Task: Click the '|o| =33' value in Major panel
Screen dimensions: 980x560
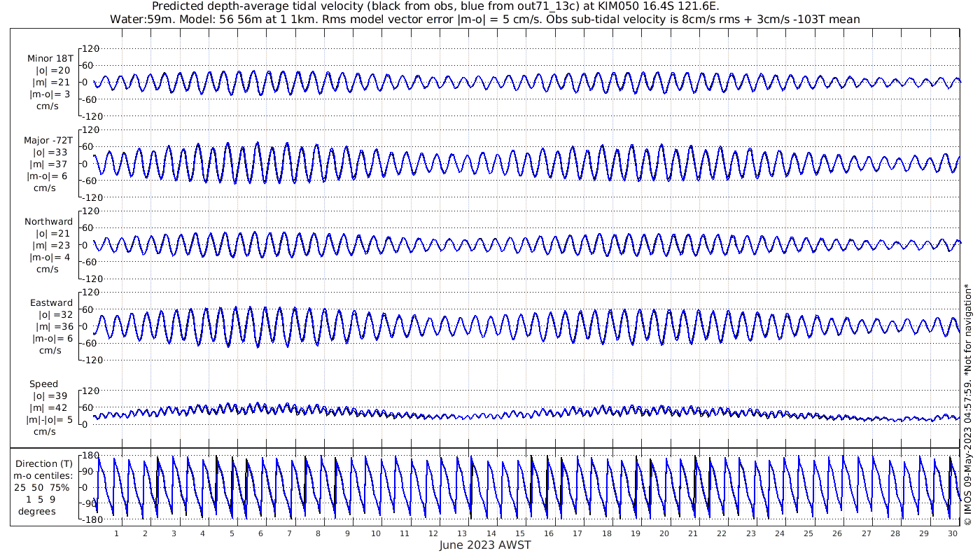Action: click(x=50, y=152)
